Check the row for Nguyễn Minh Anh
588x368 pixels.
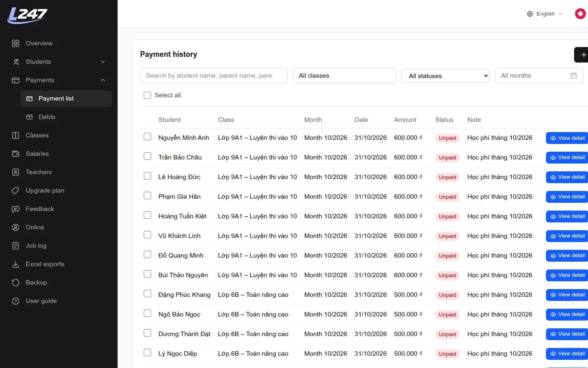[147, 137]
